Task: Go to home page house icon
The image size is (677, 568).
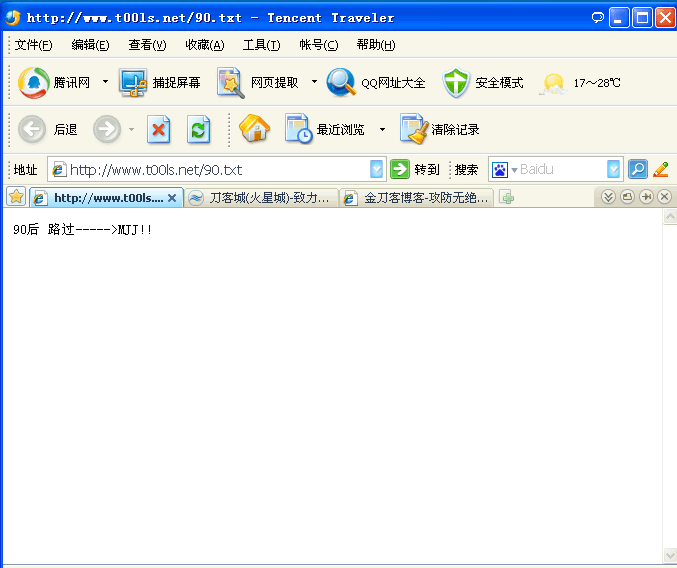Action: click(x=254, y=128)
